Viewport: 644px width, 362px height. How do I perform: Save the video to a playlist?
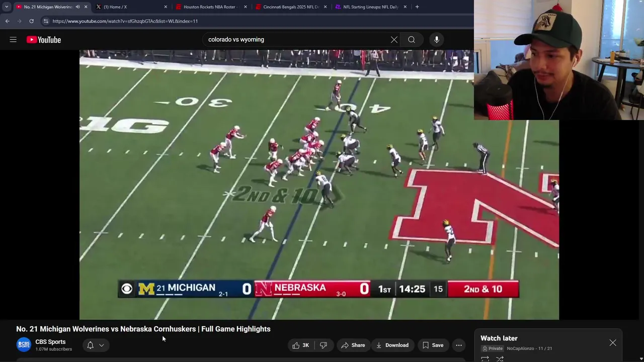click(433, 345)
